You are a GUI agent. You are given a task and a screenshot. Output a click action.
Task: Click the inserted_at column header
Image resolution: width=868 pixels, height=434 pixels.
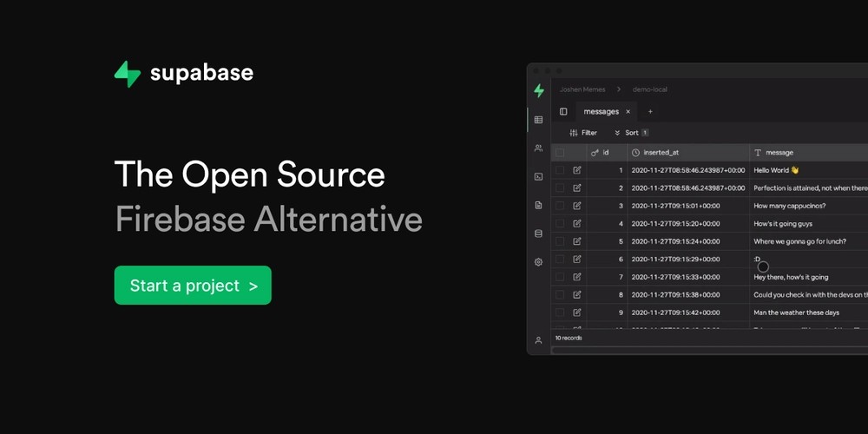(x=688, y=152)
